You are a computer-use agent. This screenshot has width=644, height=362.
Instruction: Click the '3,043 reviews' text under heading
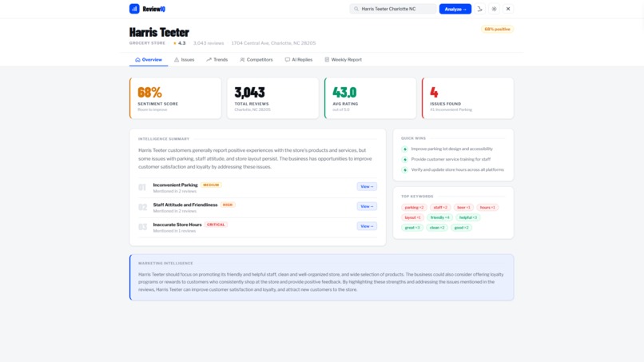209,43
